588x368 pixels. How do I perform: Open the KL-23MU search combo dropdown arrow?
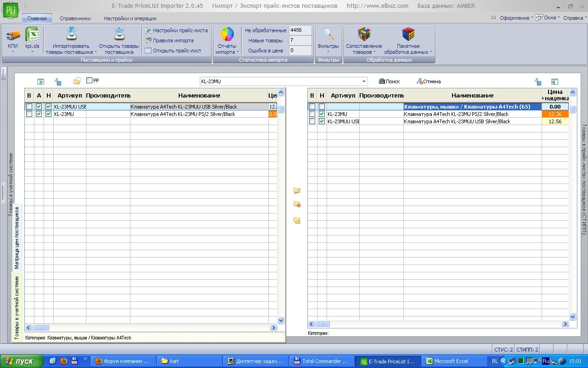coord(364,81)
